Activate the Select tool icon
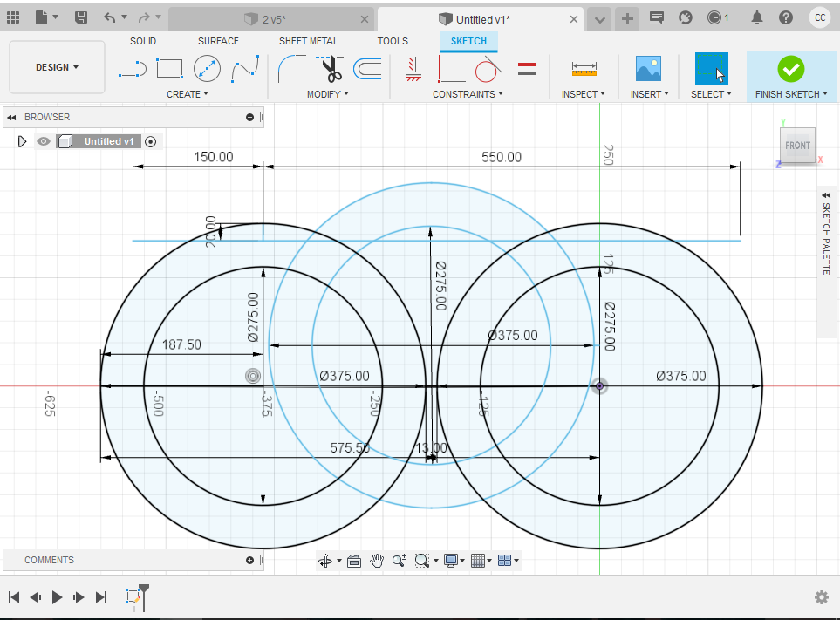 712,69
